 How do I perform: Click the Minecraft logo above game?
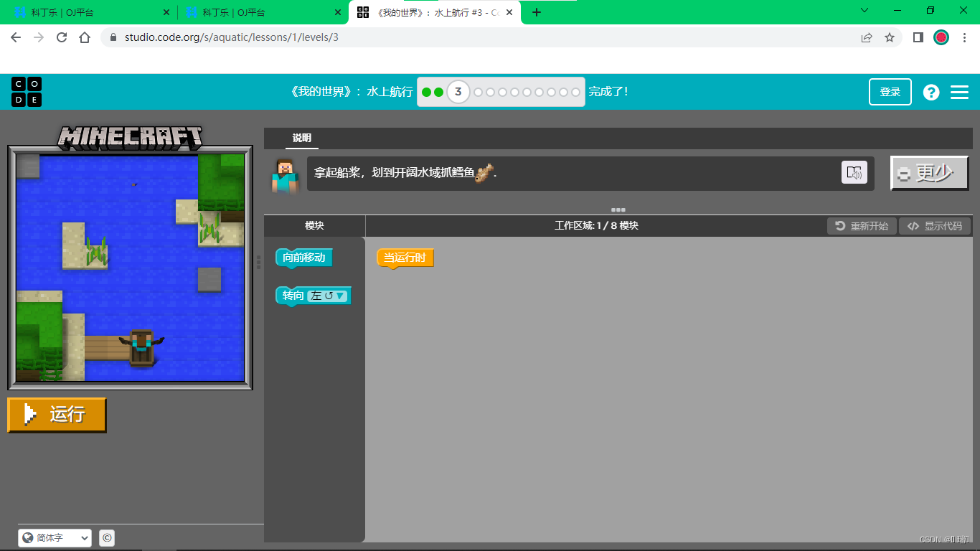coord(130,138)
